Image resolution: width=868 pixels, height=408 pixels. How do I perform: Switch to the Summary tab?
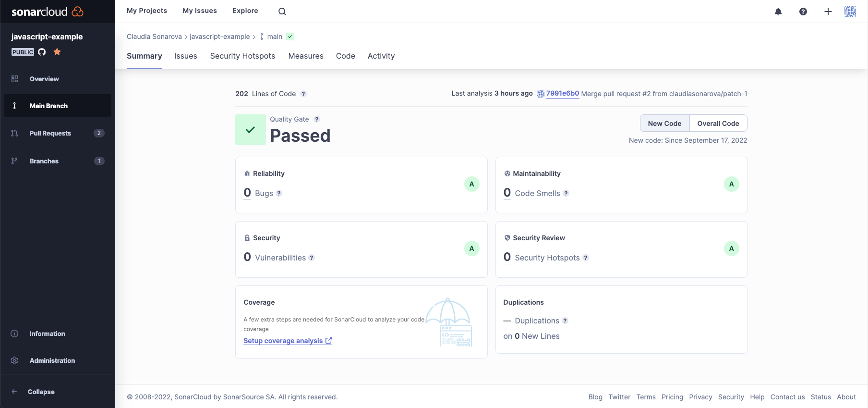tap(145, 56)
